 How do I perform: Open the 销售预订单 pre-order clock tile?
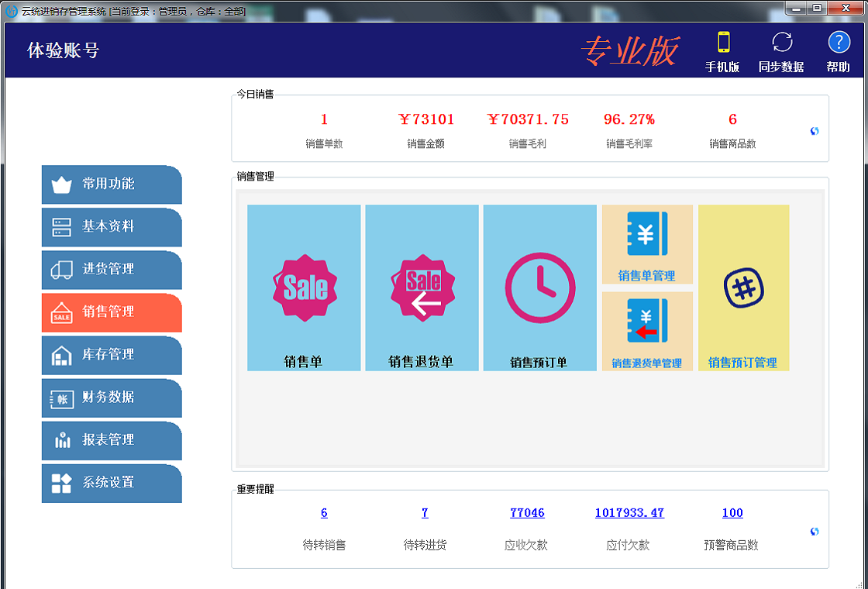pyautogui.click(x=539, y=288)
